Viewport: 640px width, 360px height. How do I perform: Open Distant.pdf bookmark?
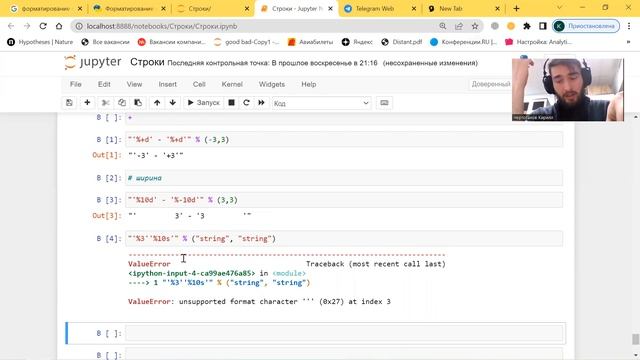click(402, 42)
